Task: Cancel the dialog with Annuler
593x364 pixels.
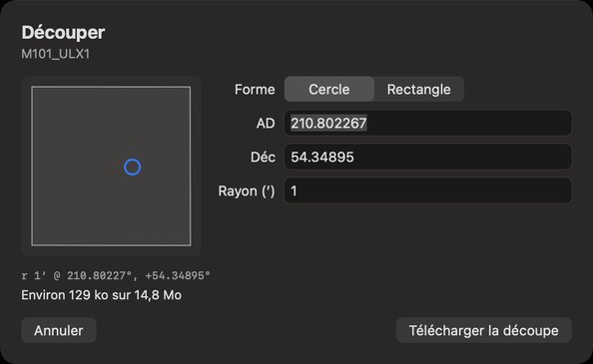Action: 59,330
